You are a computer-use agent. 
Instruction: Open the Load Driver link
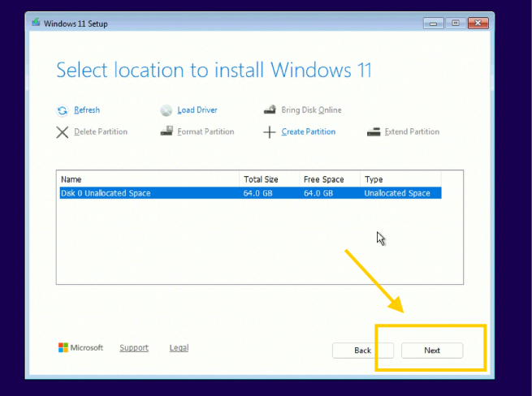(x=197, y=110)
